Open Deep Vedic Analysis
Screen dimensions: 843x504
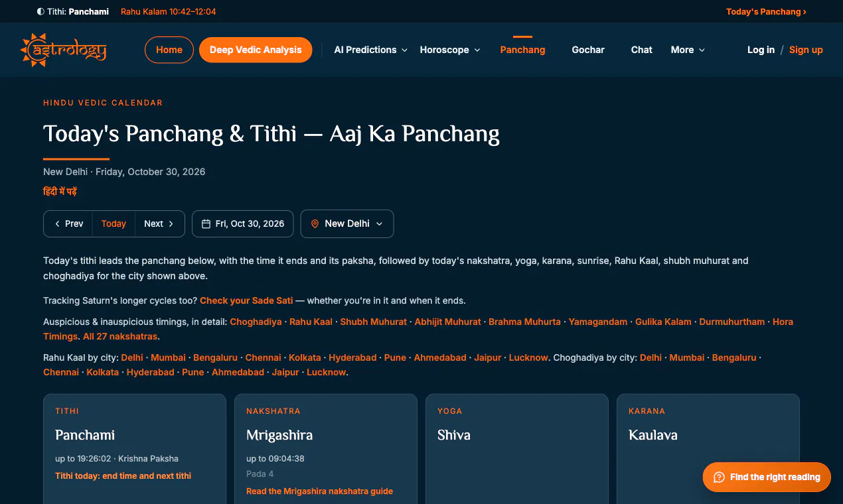click(x=256, y=50)
